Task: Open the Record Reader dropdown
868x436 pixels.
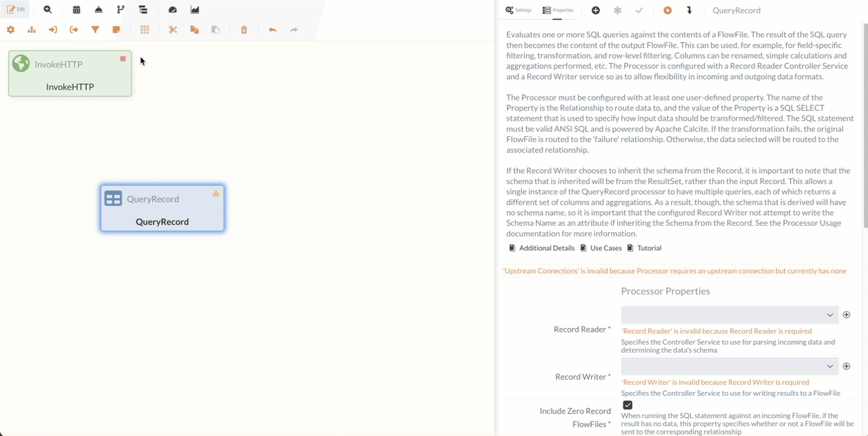Action: click(729, 315)
